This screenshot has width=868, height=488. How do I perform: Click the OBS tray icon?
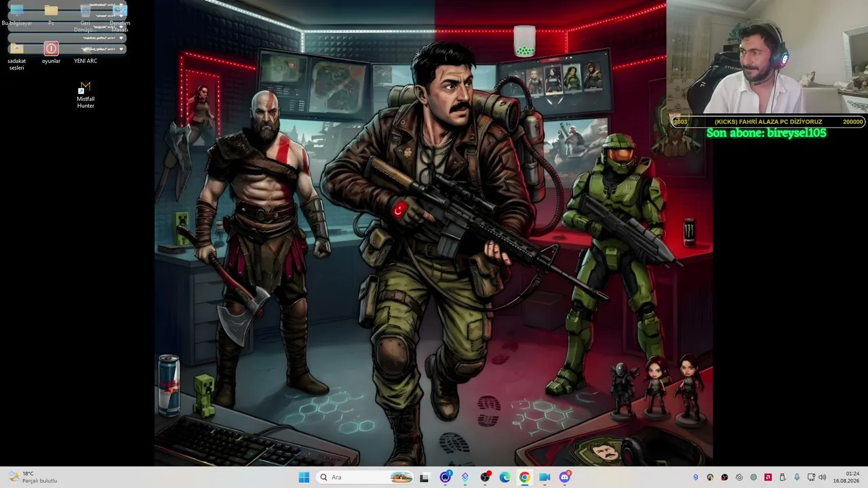tap(725, 477)
